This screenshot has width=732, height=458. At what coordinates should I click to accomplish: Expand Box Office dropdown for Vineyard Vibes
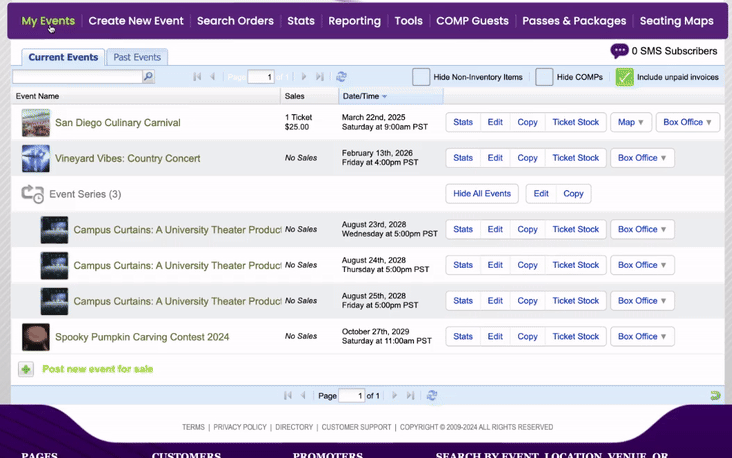[x=642, y=158]
